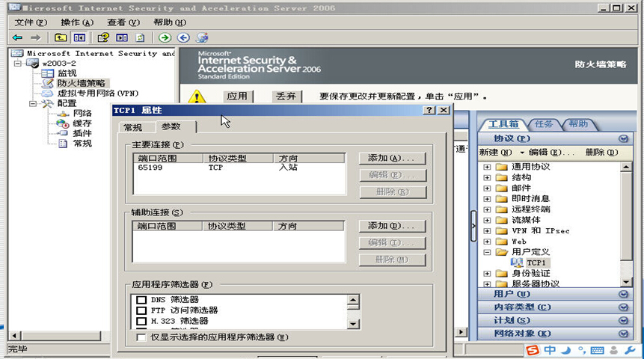Check the FTP 访问筛选器 checkbox
644x359 pixels.
click(141, 310)
